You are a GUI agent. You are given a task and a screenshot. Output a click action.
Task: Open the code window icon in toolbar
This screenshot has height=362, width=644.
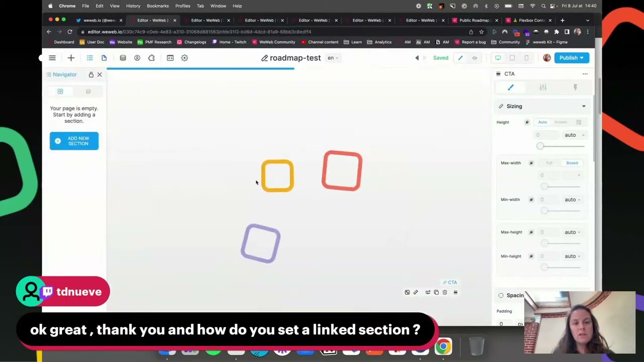coord(170,58)
